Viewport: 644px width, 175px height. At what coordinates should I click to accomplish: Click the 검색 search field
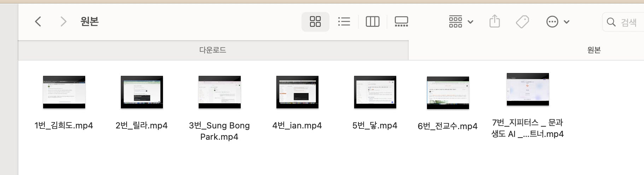623,22
